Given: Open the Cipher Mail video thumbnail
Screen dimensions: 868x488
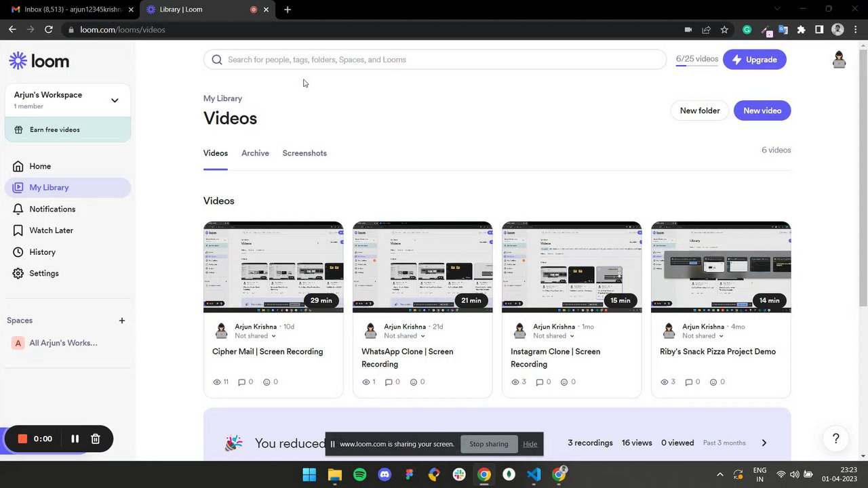Looking at the screenshot, I should click(x=273, y=267).
